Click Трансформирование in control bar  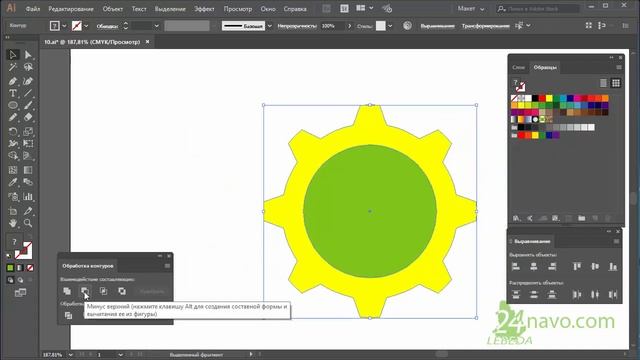click(486, 26)
